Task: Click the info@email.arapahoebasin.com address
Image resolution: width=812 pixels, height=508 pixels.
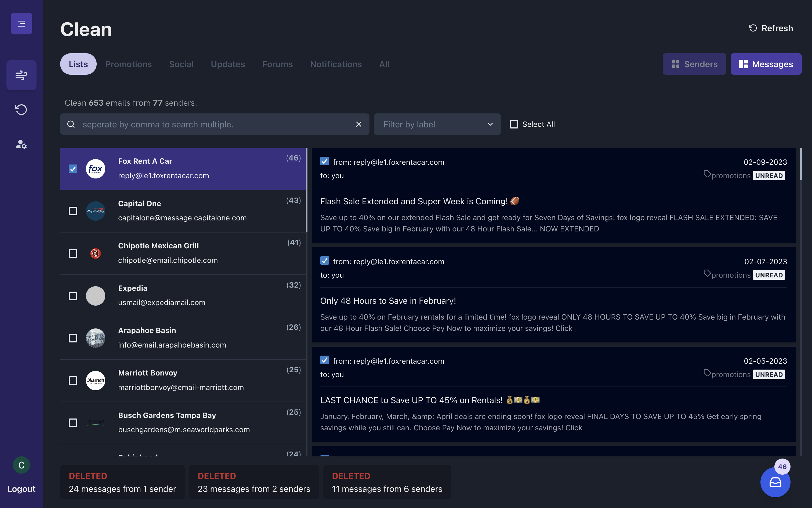Action: [172, 345]
